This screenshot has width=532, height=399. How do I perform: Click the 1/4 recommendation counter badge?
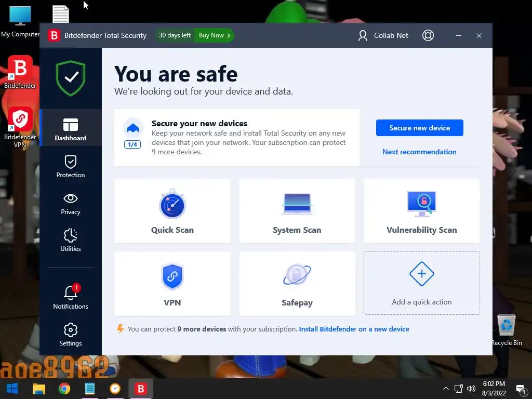tap(132, 144)
